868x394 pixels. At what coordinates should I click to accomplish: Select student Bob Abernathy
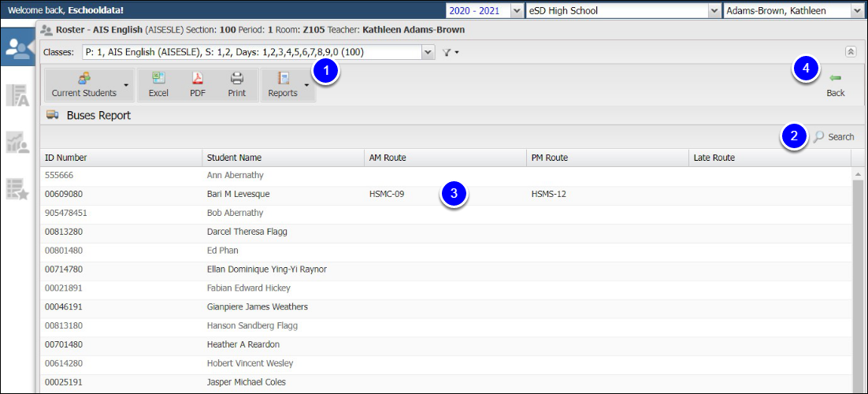(x=235, y=213)
